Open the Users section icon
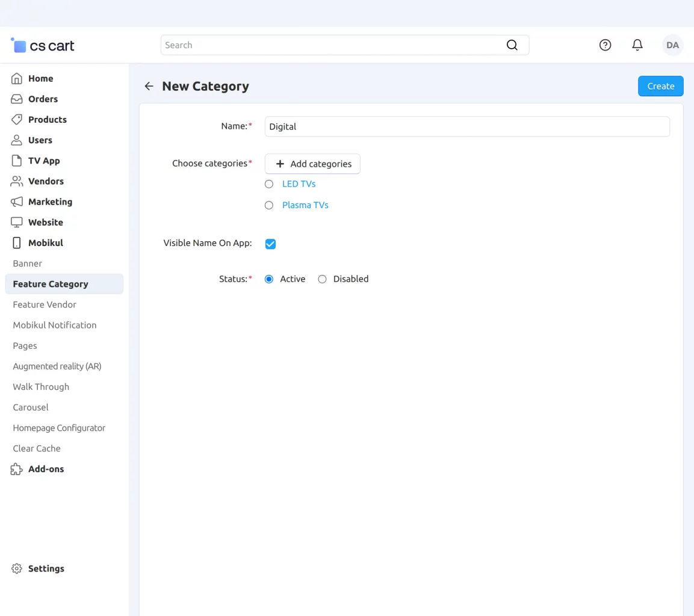Viewport: 694px width, 616px height. (17, 140)
